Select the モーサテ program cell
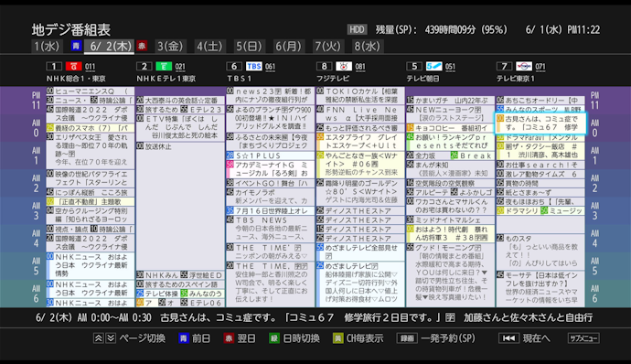The height and width of the screenshot is (364, 631). click(540, 288)
